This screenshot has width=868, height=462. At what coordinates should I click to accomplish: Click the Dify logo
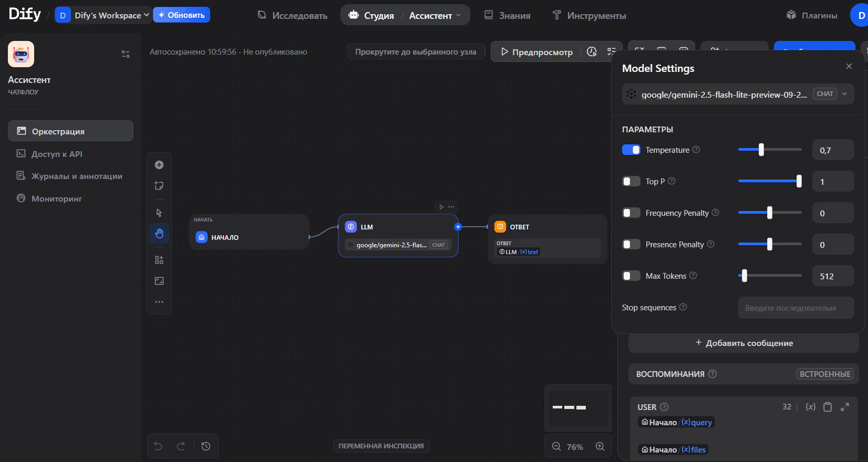tap(25, 14)
